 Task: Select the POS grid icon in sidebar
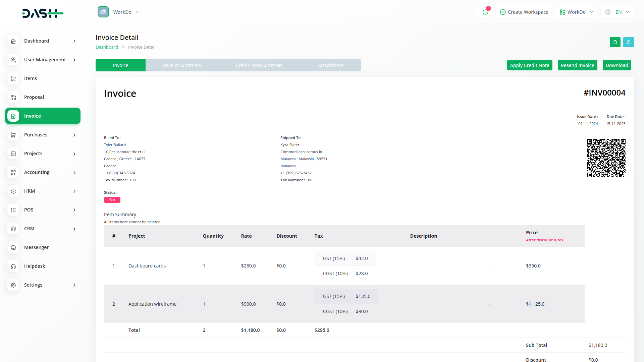coord(13,210)
